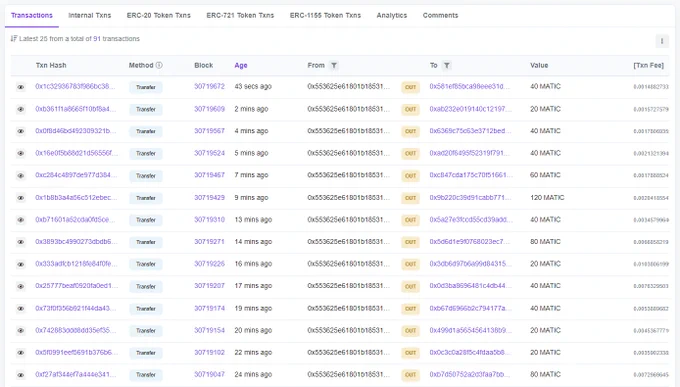Preview transaction 0x333adfcb1218fe84f0fe with eye icon
The image size is (680, 387).
tap(20, 264)
